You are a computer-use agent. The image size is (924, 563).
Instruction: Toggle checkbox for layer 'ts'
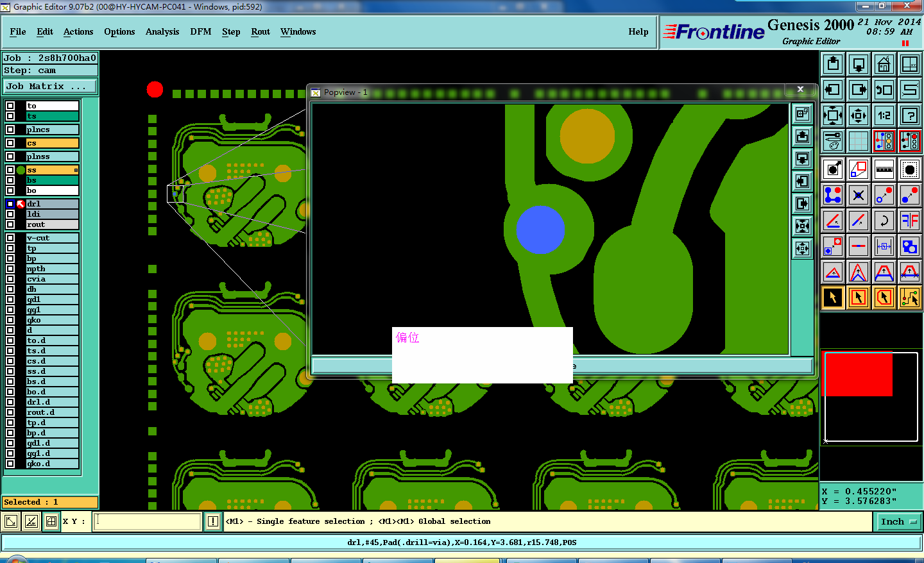point(10,116)
